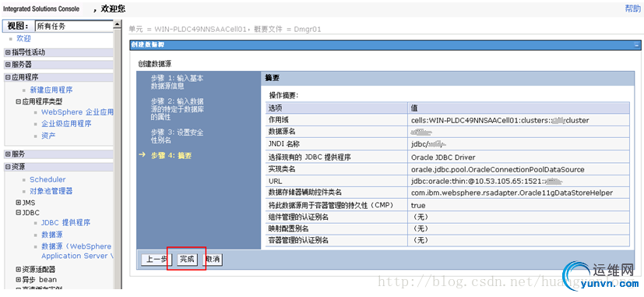Open the 帮助 help link
644x297 pixels.
point(632,9)
